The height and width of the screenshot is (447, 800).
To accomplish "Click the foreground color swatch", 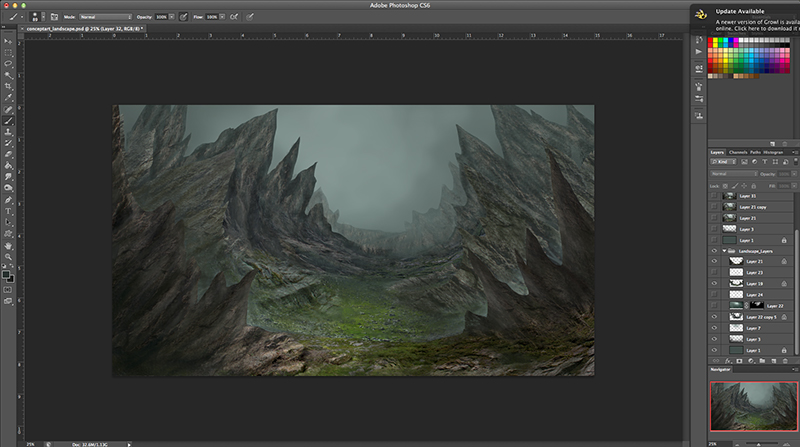I will click(6, 272).
